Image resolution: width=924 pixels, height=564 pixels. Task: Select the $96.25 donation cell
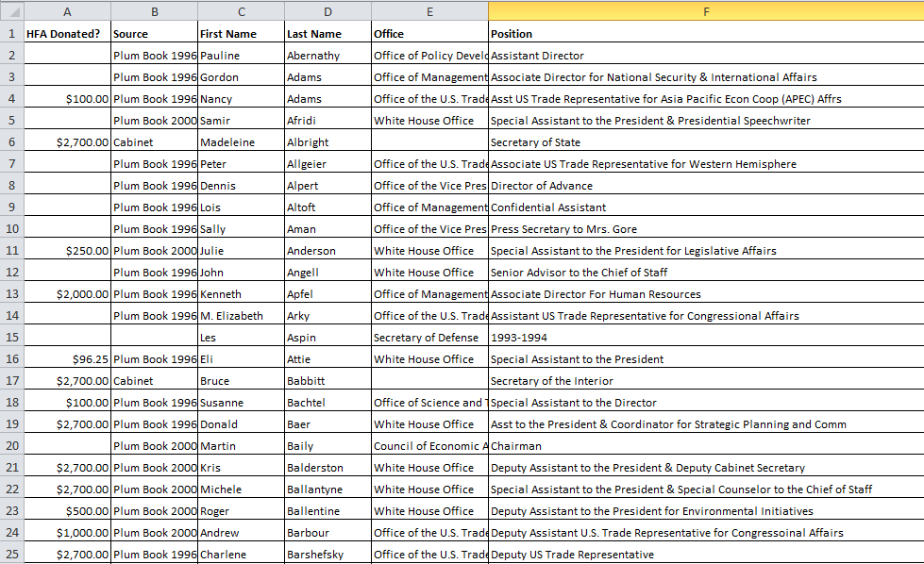(x=67, y=359)
